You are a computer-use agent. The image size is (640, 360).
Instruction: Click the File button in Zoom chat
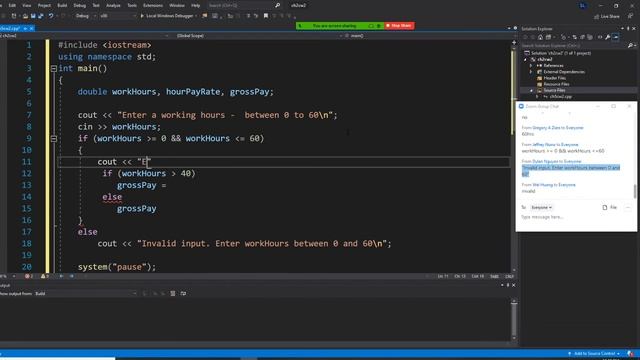pyautogui.click(x=610, y=207)
